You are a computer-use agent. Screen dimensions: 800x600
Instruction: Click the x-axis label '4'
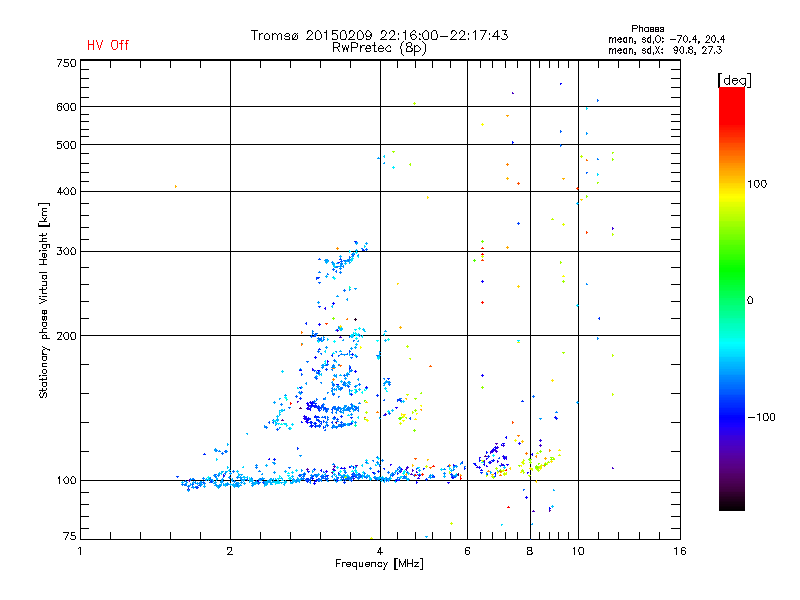pyautogui.click(x=380, y=551)
